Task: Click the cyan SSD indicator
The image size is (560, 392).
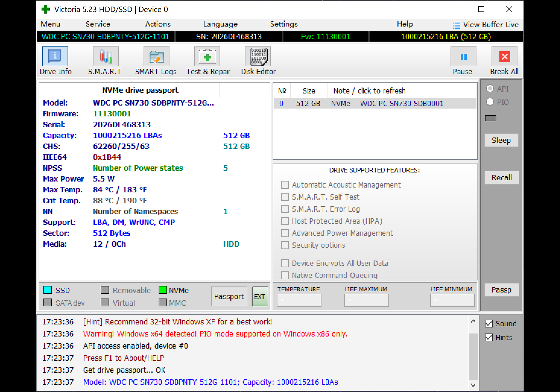Action: coord(48,290)
